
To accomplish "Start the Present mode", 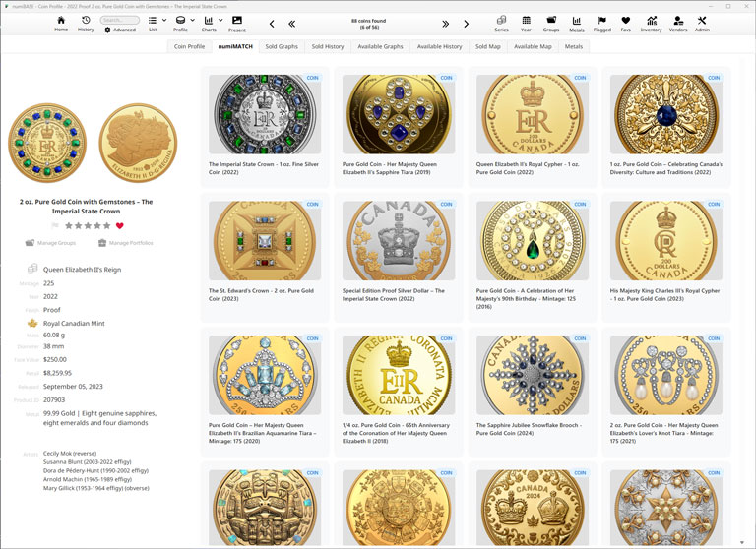I will pos(236,24).
